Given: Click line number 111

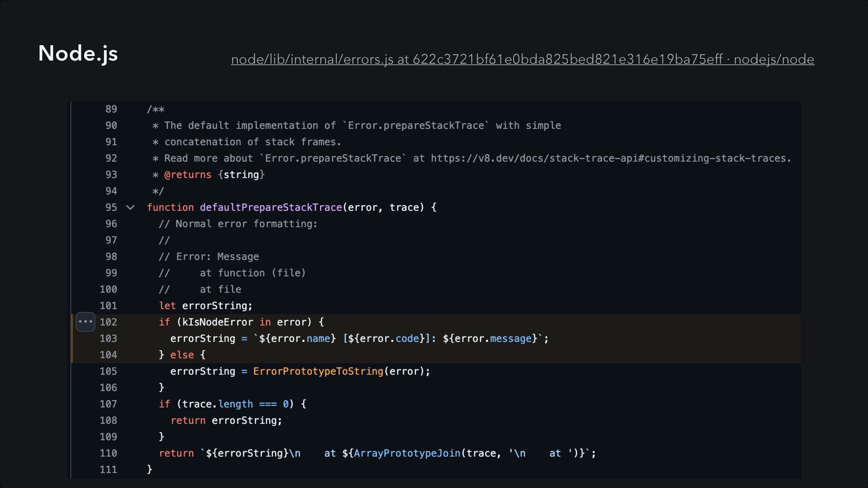Looking at the screenshot, I should pos(108,469).
